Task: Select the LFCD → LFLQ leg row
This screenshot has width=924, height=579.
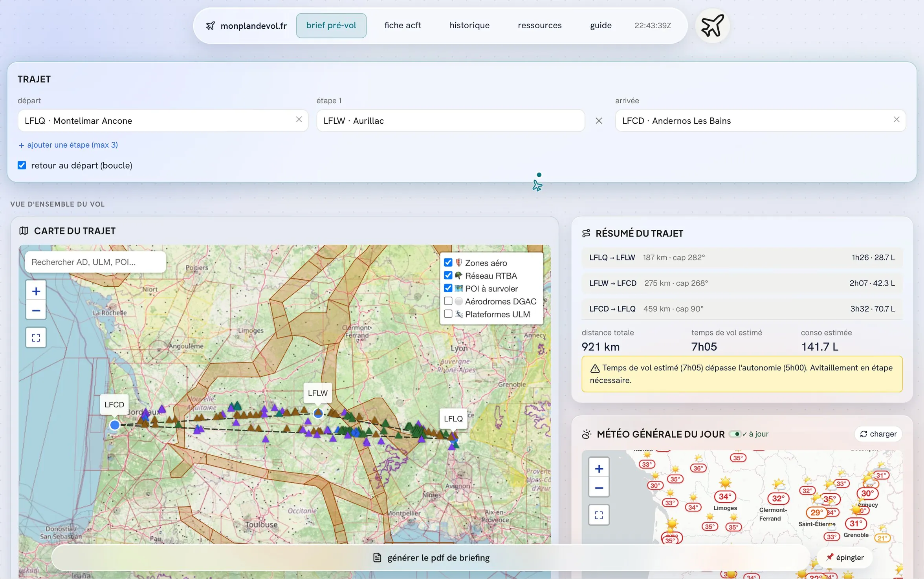Action: point(742,309)
